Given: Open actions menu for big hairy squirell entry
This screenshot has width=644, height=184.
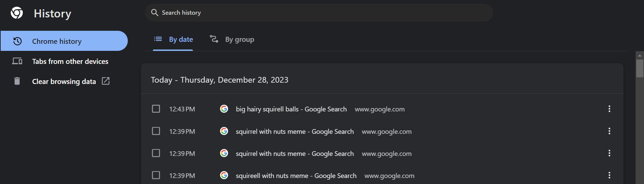Looking at the screenshot, I should 609,109.
